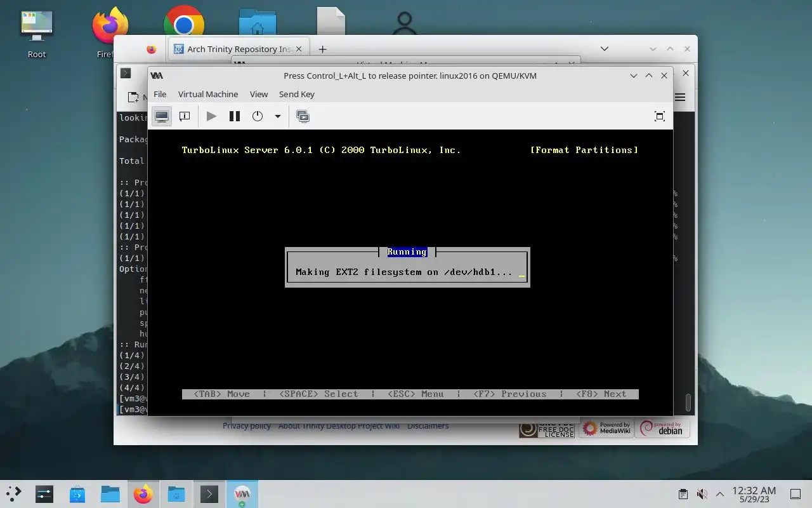
Task: Open the terminal window hamburger menu
Action: pyautogui.click(x=680, y=97)
